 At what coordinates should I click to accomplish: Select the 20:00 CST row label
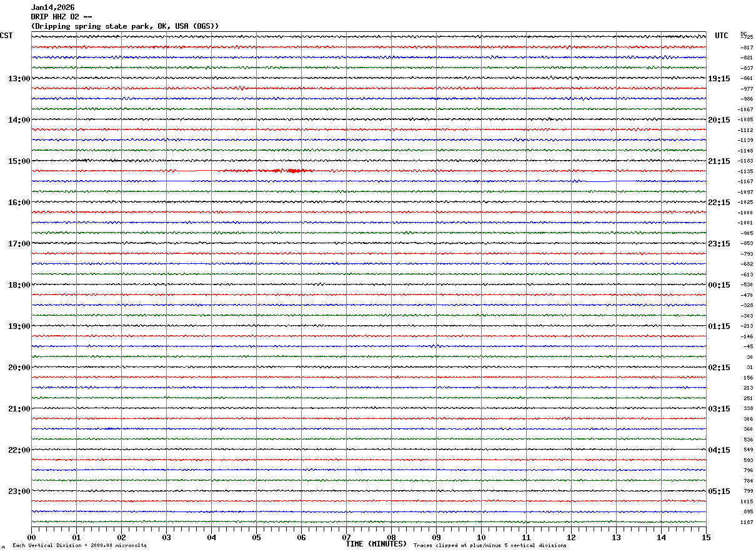(19, 368)
